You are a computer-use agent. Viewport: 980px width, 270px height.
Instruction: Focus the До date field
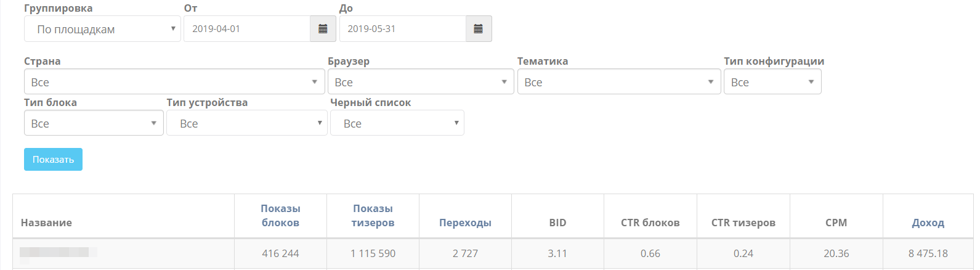pos(402,29)
